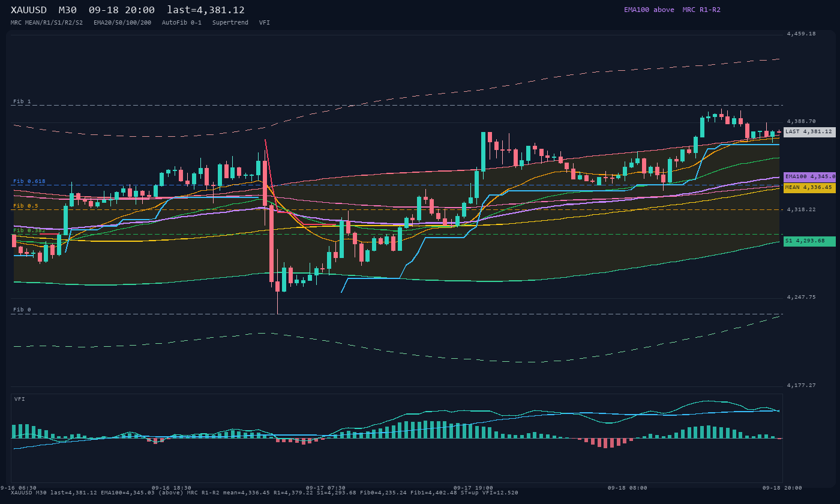The image size is (840, 504).
Task: Click the 4,177.27 price axis label
Action: 802,385
